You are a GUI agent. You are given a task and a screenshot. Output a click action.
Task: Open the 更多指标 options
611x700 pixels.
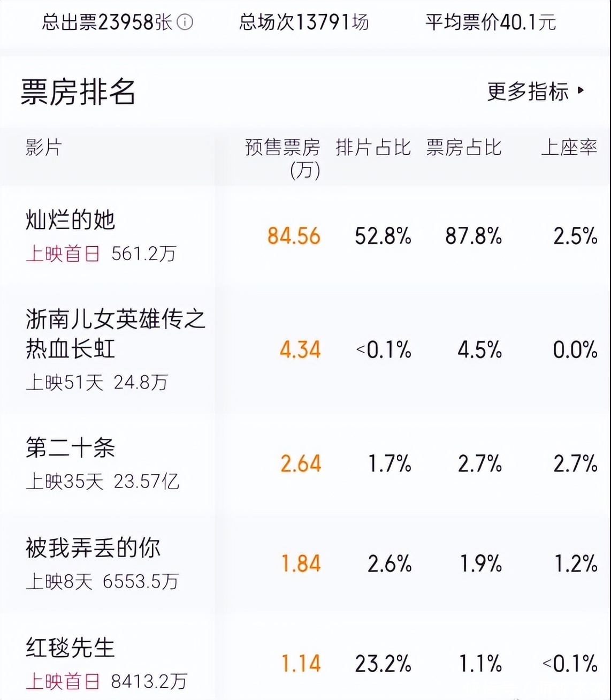pos(528,92)
